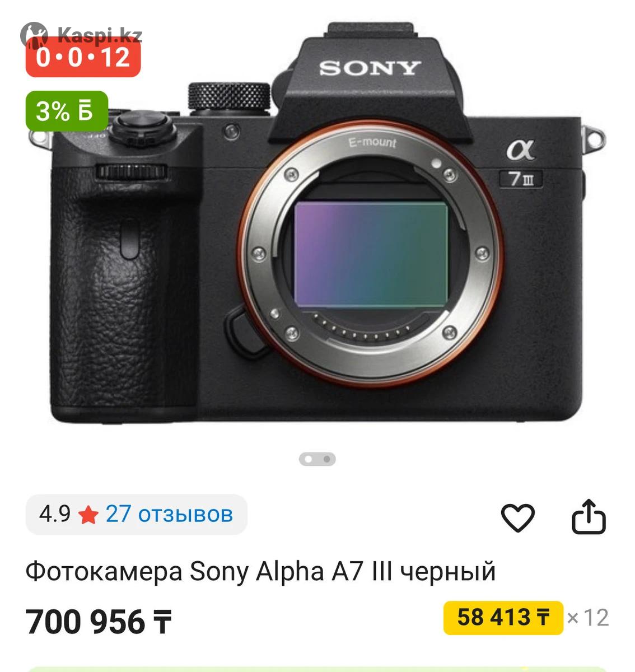Switch to the first image carousel dot

tap(308, 459)
